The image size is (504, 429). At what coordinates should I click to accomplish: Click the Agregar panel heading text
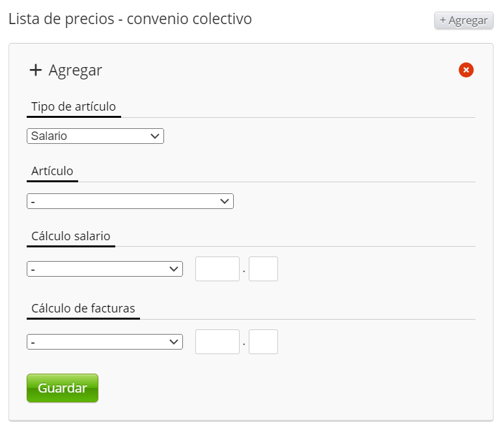coord(76,70)
